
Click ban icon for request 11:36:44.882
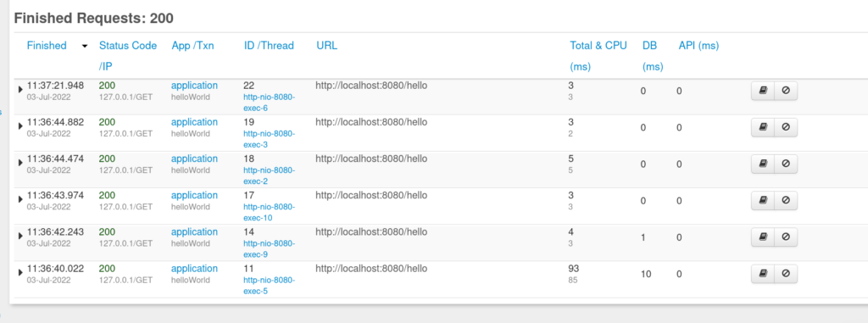(786, 127)
